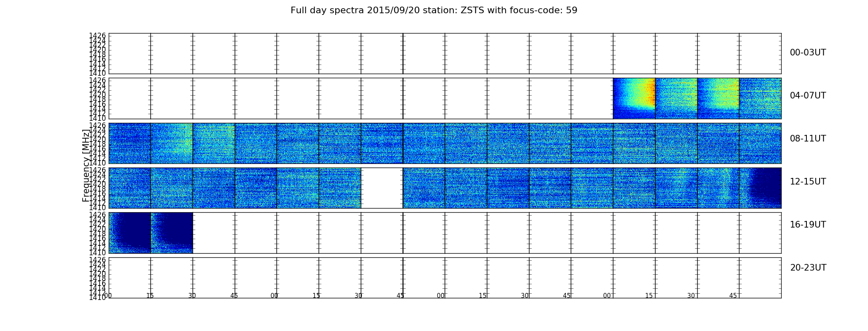Select the '16-19UT' row label
This screenshot has width=868, height=331.
click(x=808, y=225)
